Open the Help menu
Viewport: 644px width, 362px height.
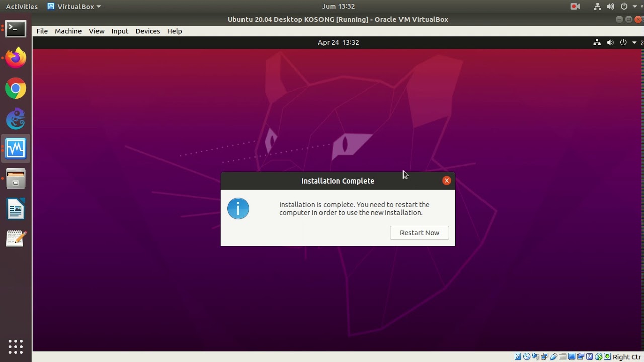pos(175,31)
